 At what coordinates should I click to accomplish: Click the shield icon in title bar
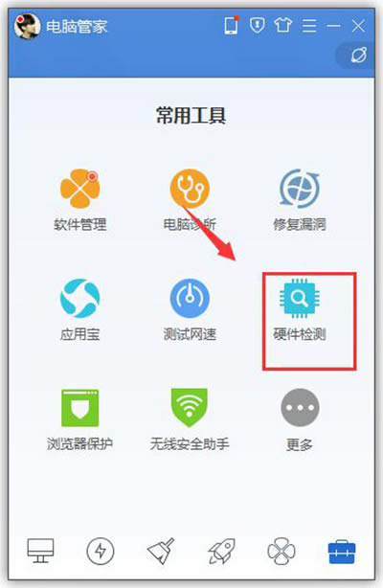point(257,26)
